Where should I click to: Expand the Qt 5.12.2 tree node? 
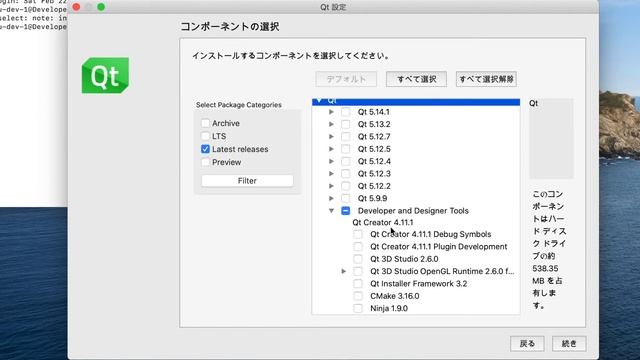click(331, 186)
